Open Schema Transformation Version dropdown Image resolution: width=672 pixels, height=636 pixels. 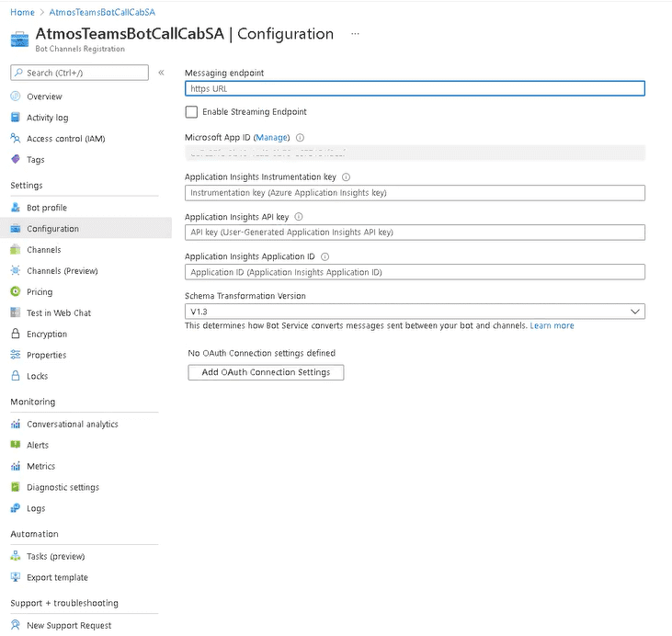pos(415,312)
